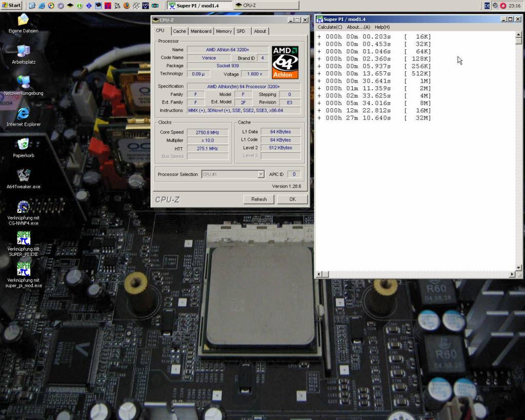Open the DE keyboard language indicator
This screenshot has width=525, height=420.
pyautogui.click(x=487, y=5)
